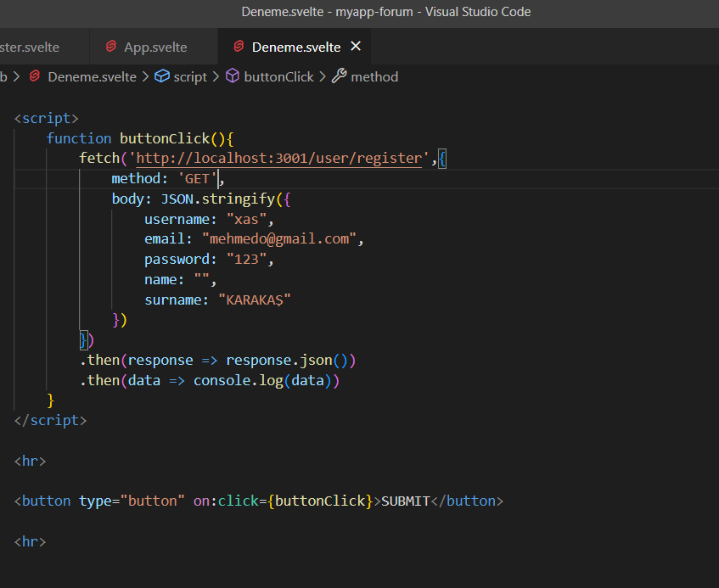
Task: Click the username value "xas"
Action: coord(247,219)
